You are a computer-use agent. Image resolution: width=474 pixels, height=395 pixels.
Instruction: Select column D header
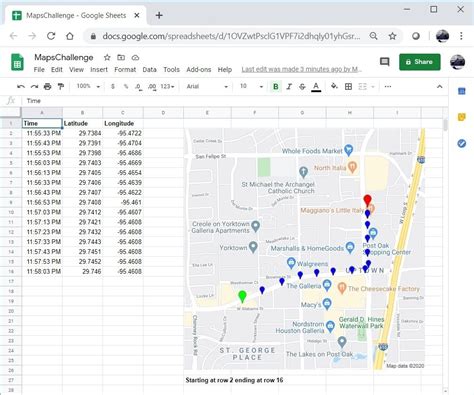[163, 113]
